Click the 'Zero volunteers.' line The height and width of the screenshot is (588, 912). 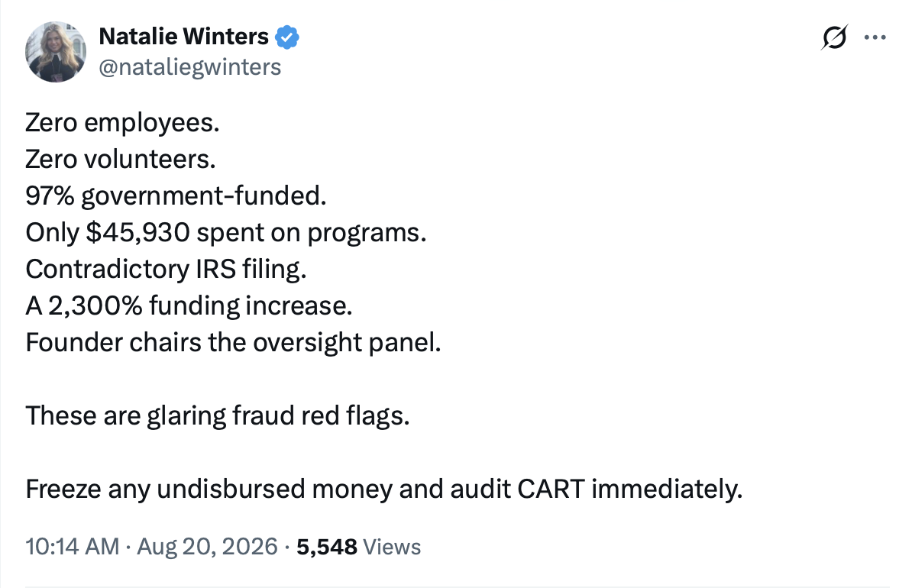pyautogui.click(x=121, y=160)
